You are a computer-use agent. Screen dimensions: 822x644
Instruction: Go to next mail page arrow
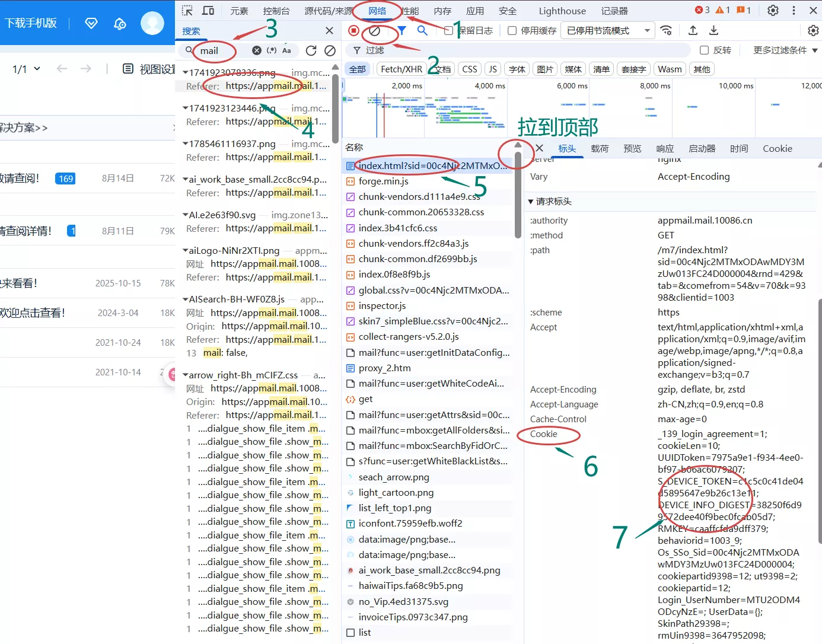(86, 69)
